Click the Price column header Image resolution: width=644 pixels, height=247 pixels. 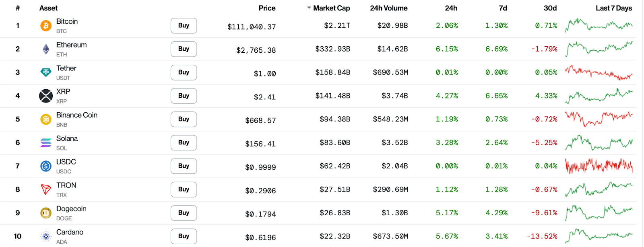coord(267,8)
